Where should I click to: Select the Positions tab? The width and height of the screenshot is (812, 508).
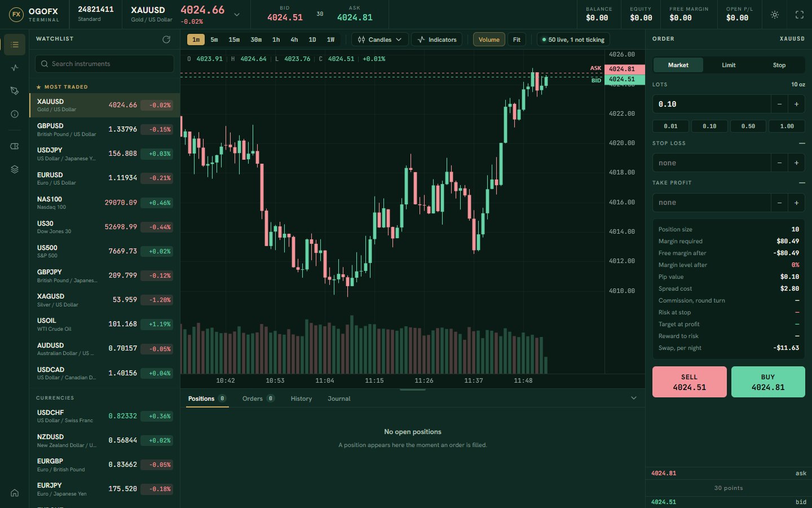click(208, 398)
